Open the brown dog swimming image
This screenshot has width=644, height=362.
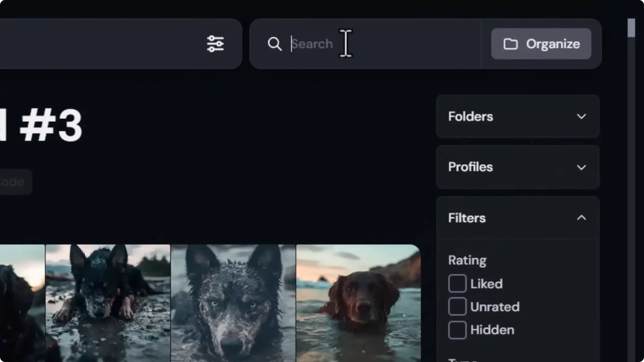coord(358,303)
